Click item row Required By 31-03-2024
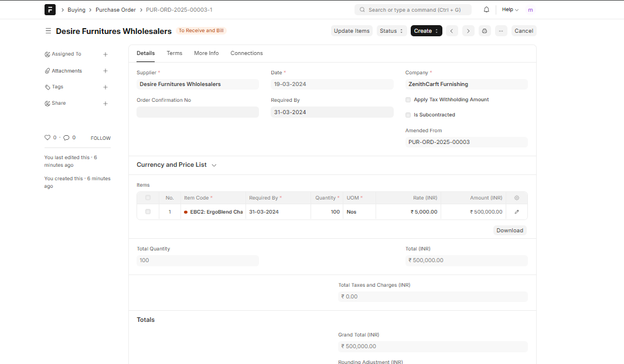Screen dimensions: 624x364 (x=278, y=212)
